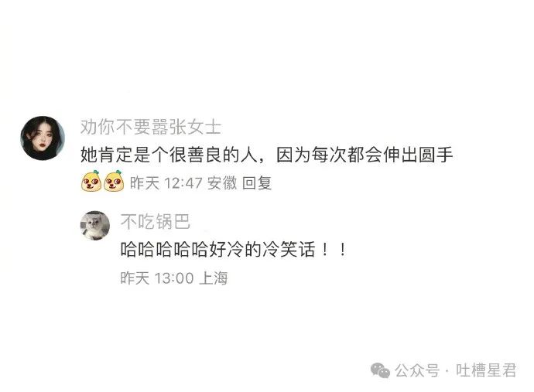Image resolution: width=534 pixels, height=392 pixels.
Task: Click the 公众号 watermark label
Action: [x=418, y=370]
